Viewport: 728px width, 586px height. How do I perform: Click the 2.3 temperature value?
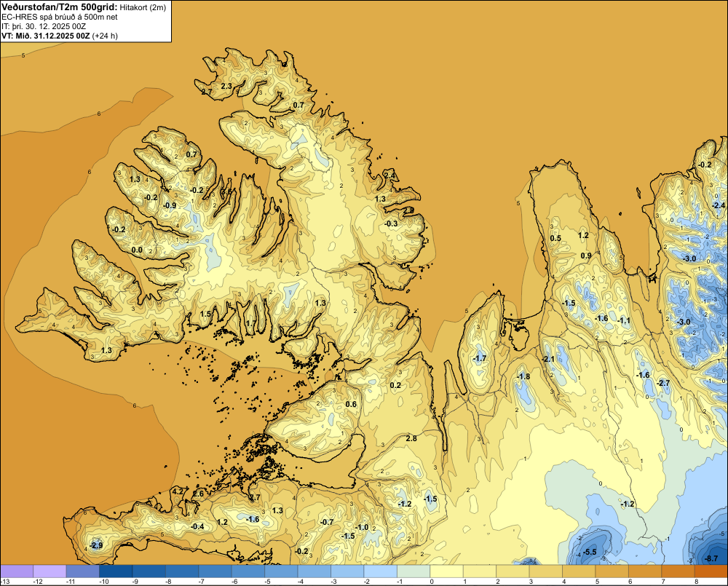[x=226, y=86]
